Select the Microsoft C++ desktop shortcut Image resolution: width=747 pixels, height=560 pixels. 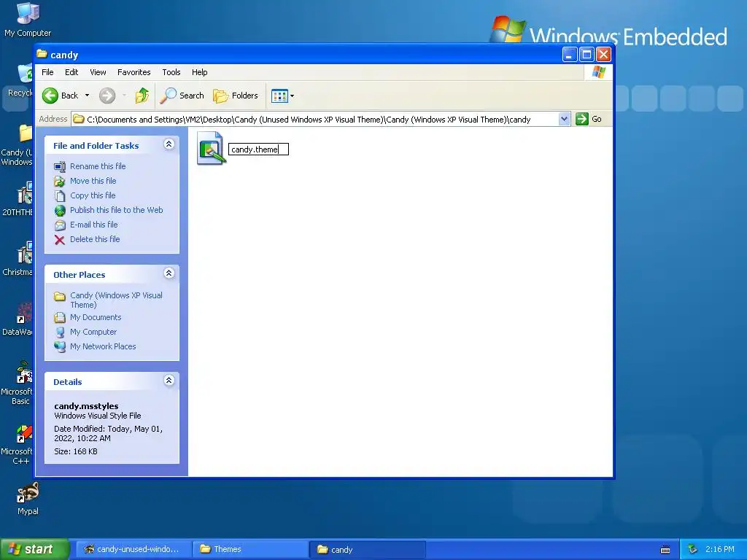coord(18,446)
